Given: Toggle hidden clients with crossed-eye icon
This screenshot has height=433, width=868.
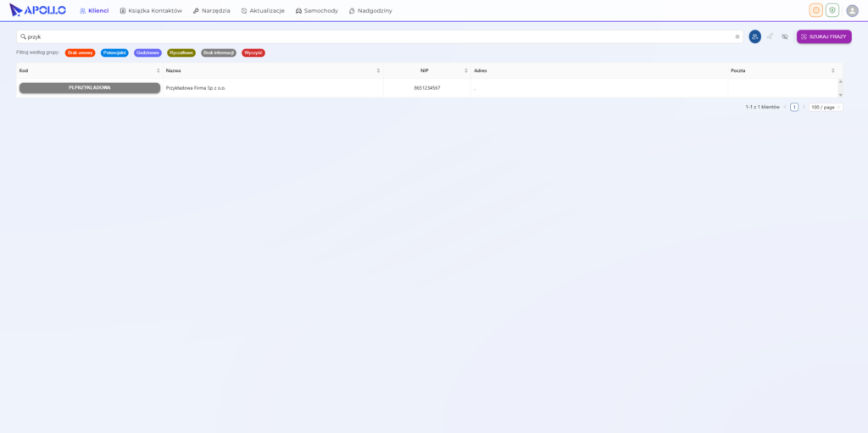Looking at the screenshot, I should pyautogui.click(x=784, y=36).
